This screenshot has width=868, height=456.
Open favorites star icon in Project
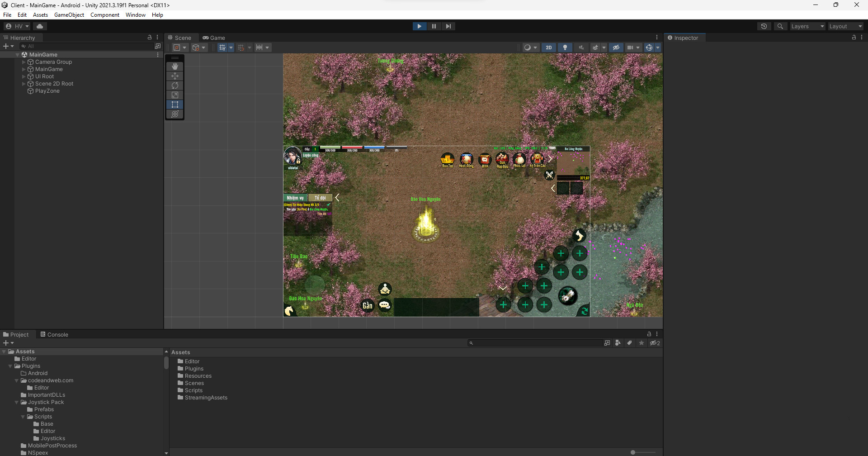tap(641, 343)
